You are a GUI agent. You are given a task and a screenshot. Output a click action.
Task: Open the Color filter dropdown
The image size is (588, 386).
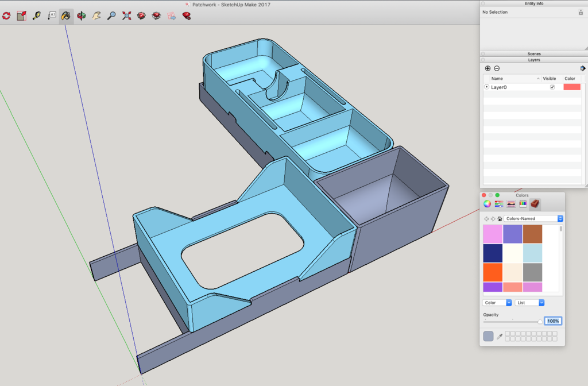pos(497,303)
